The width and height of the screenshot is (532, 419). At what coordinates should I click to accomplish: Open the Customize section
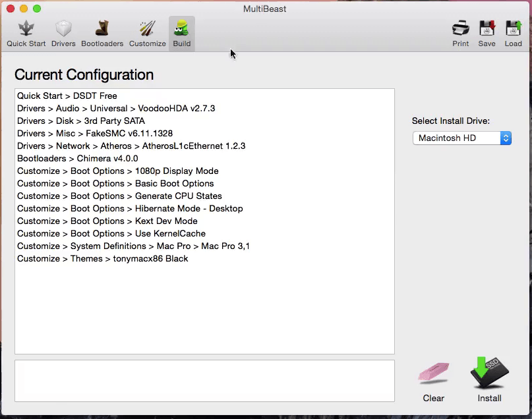(x=147, y=34)
